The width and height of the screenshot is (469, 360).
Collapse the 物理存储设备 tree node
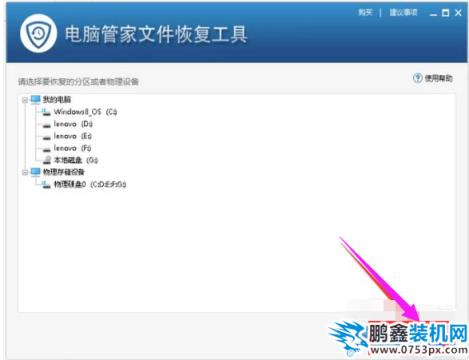(25, 172)
